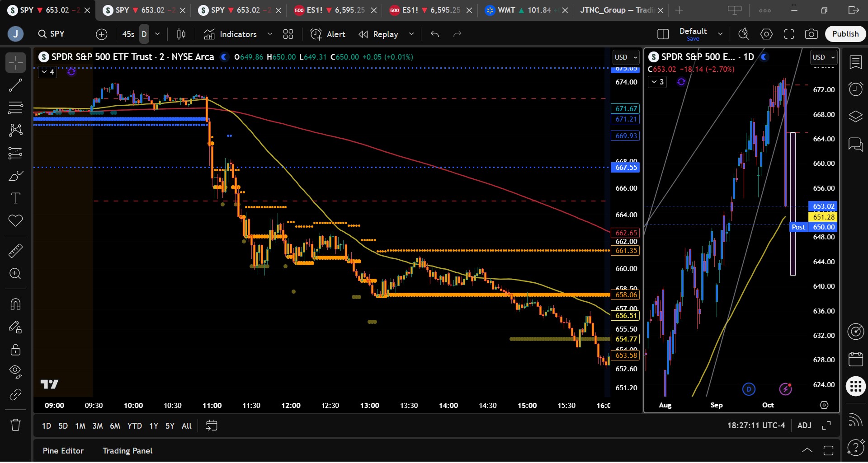The width and height of the screenshot is (868, 463).
Task: Open the user profile avatar J
Action: pyautogui.click(x=15, y=34)
